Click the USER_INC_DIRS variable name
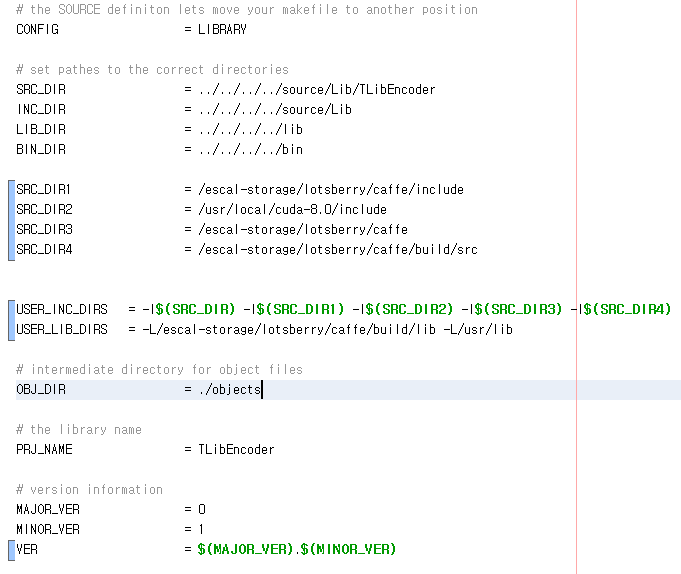681x574 pixels. click(x=62, y=309)
